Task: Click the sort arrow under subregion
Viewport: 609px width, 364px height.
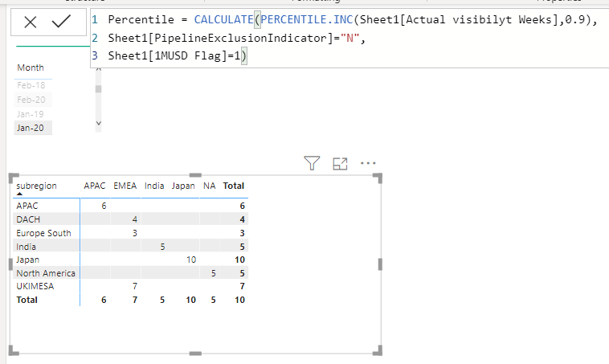Action: (x=20, y=194)
